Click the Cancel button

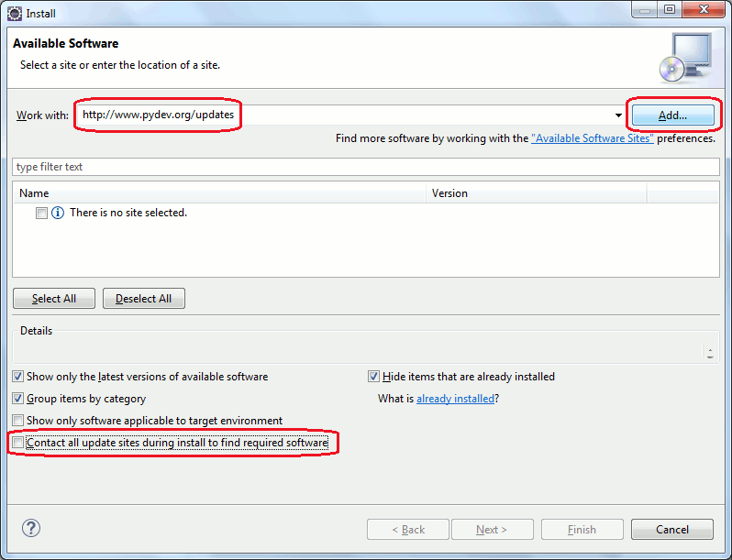671,529
